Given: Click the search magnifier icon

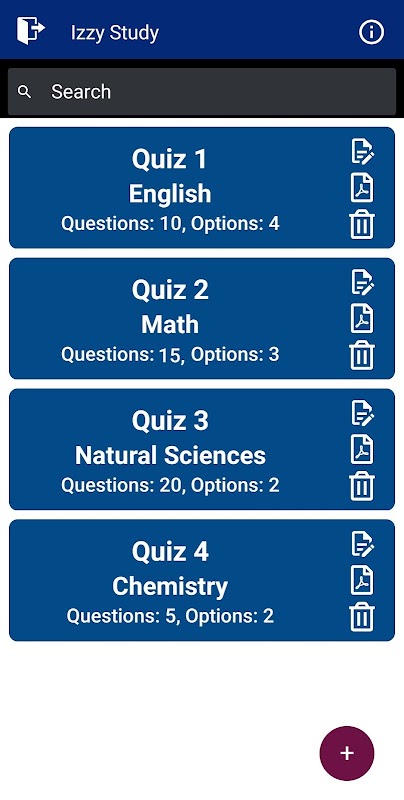Looking at the screenshot, I should (24, 92).
